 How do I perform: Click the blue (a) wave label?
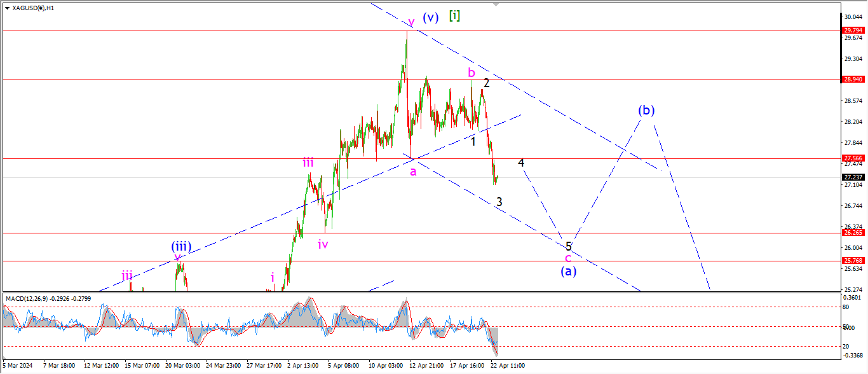click(568, 271)
